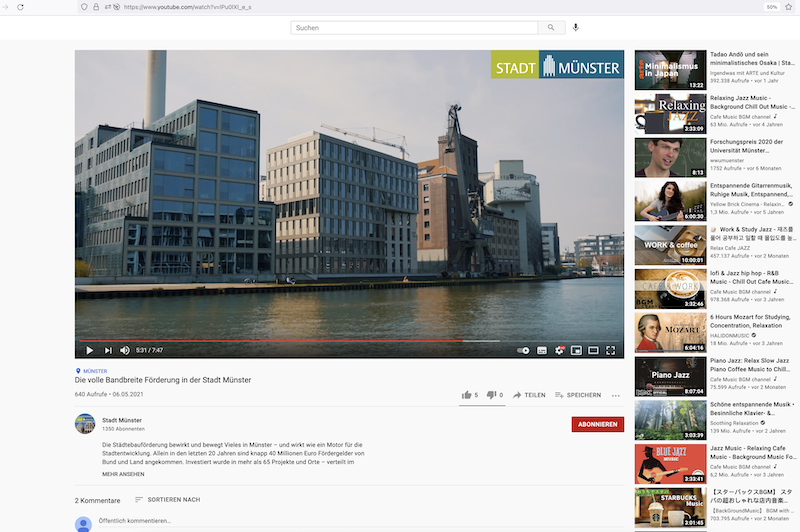
Task: Reload the page in browser
Action: click(20, 7)
